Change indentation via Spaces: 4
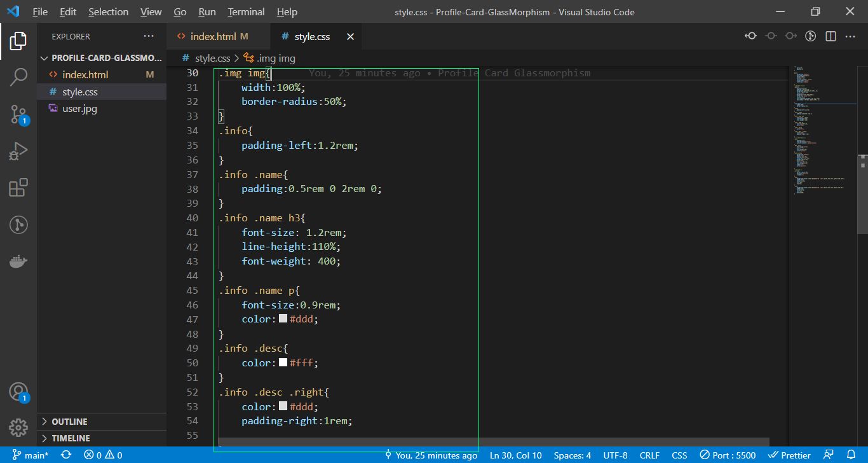868x463 pixels. pyautogui.click(x=572, y=455)
